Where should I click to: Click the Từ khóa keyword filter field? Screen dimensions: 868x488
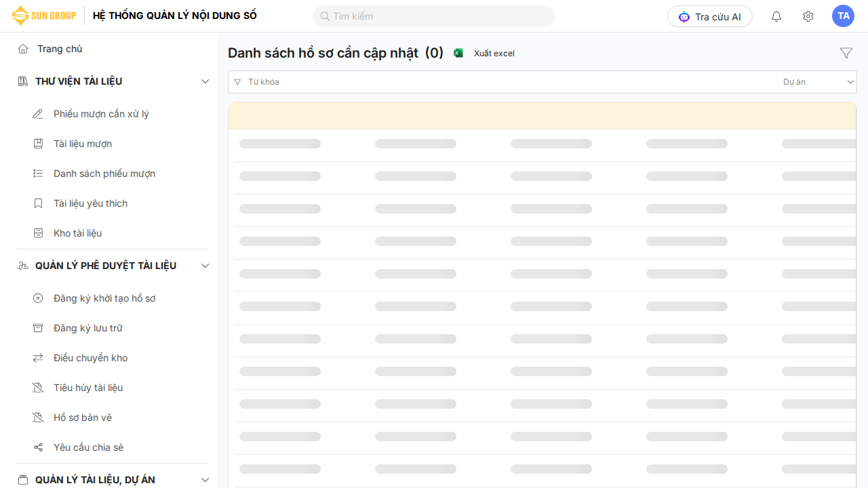pos(502,82)
